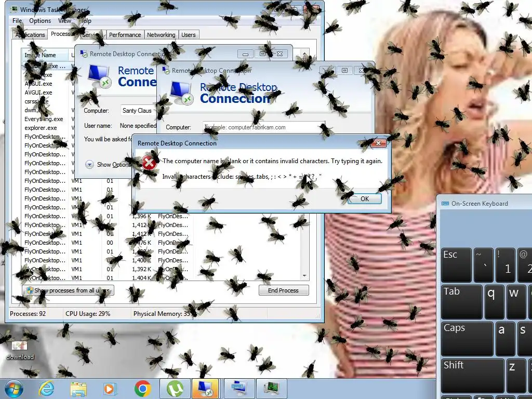Open the File menu in Task Manager

click(x=17, y=21)
